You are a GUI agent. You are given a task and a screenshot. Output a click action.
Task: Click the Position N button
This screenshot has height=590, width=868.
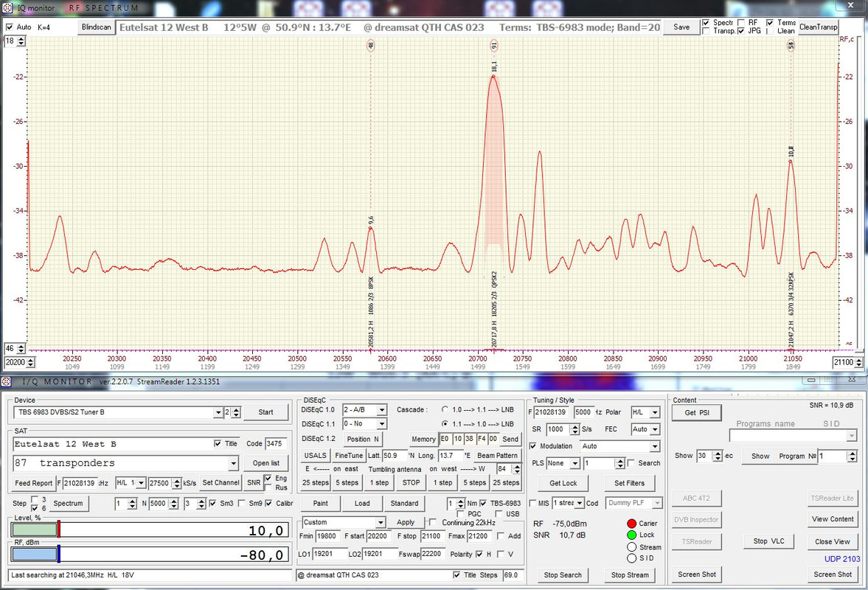click(363, 440)
